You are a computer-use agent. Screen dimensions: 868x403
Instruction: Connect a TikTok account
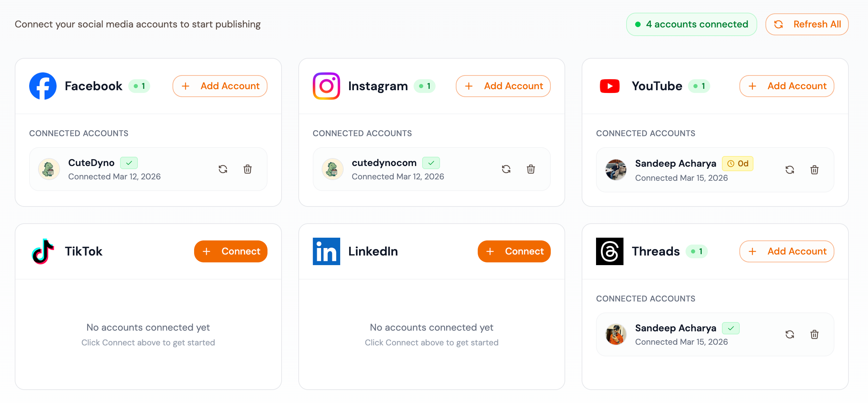pyautogui.click(x=231, y=251)
